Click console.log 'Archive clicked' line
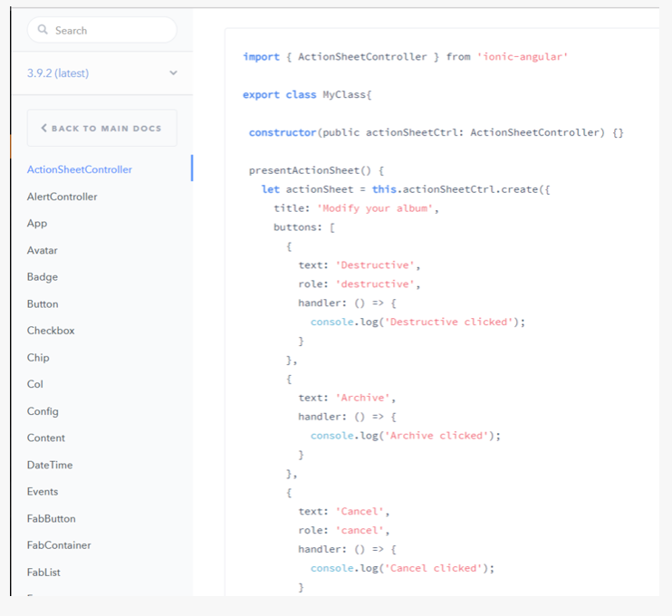The image size is (672, 616). (x=406, y=436)
